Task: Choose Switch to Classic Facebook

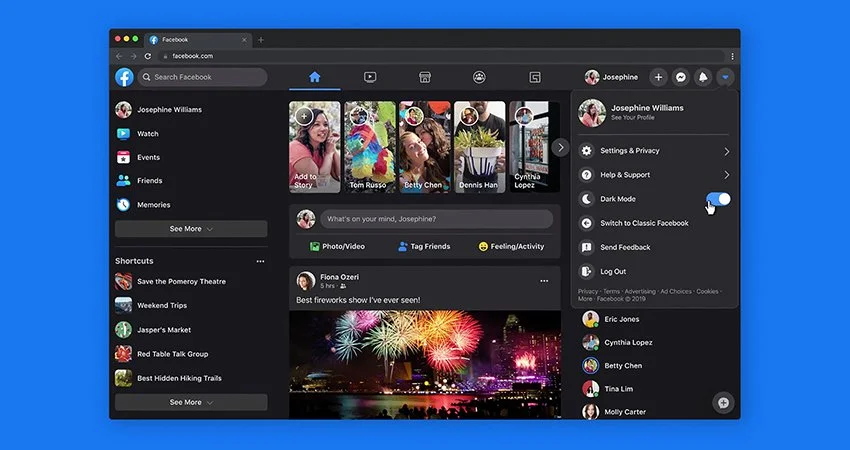Action: pos(644,223)
